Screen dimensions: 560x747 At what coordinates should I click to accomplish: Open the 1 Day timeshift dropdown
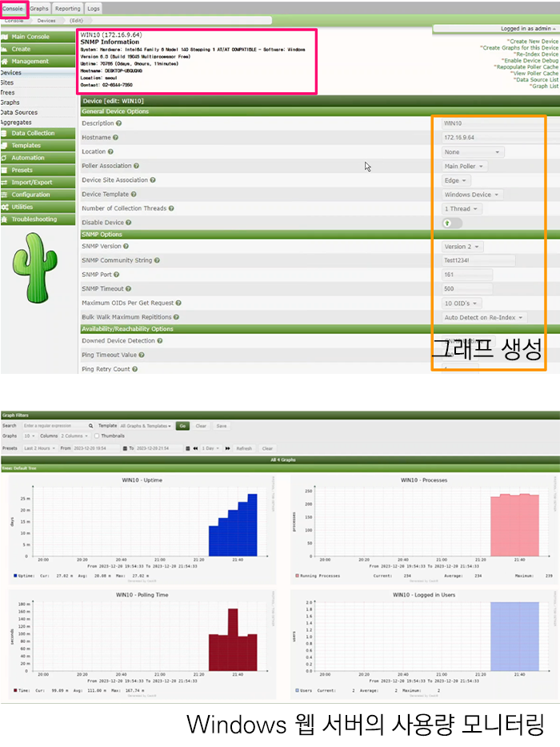coord(210,448)
